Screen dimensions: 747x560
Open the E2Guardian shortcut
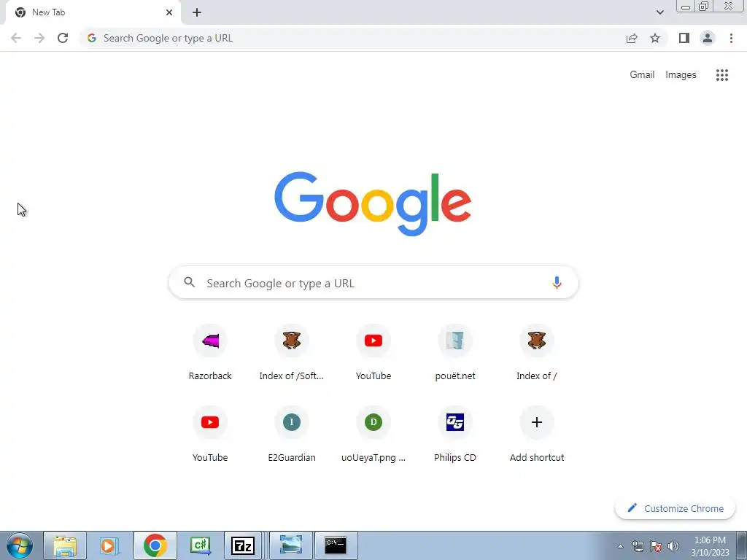292,435
